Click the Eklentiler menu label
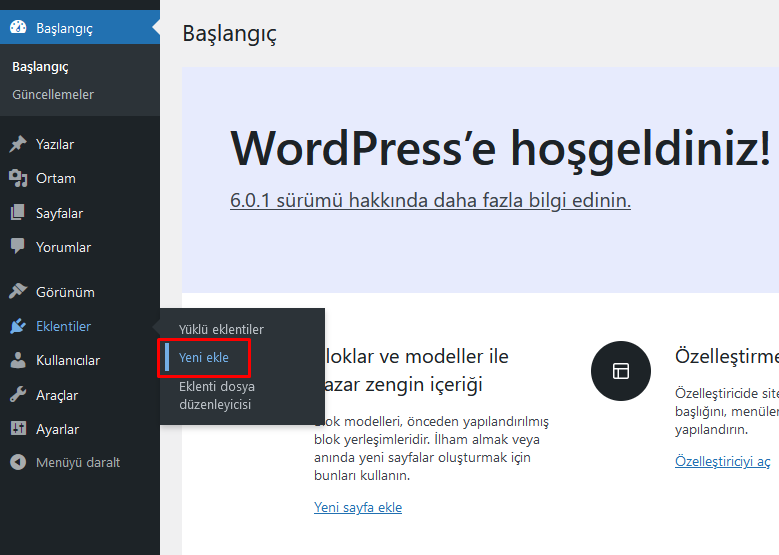This screenshot has width=779, height=555. pyautogui.click(x=64, y=326)
